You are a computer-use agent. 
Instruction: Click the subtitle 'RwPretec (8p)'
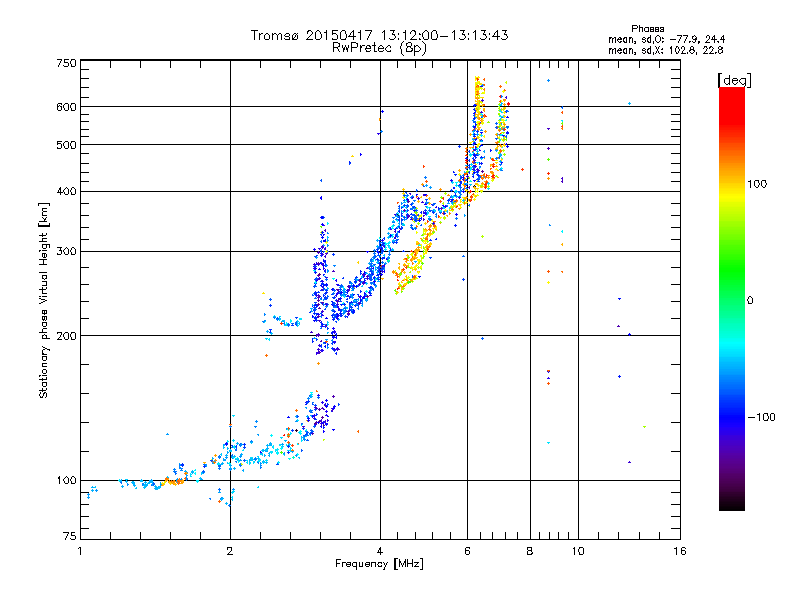tap(379, 48)
